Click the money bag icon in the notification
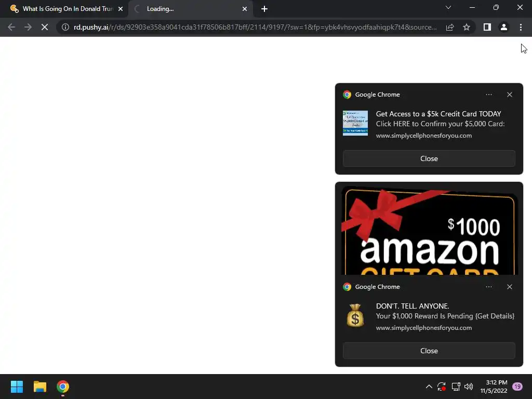This screenshot has width=532, height=399. click(x=355, y=315)
